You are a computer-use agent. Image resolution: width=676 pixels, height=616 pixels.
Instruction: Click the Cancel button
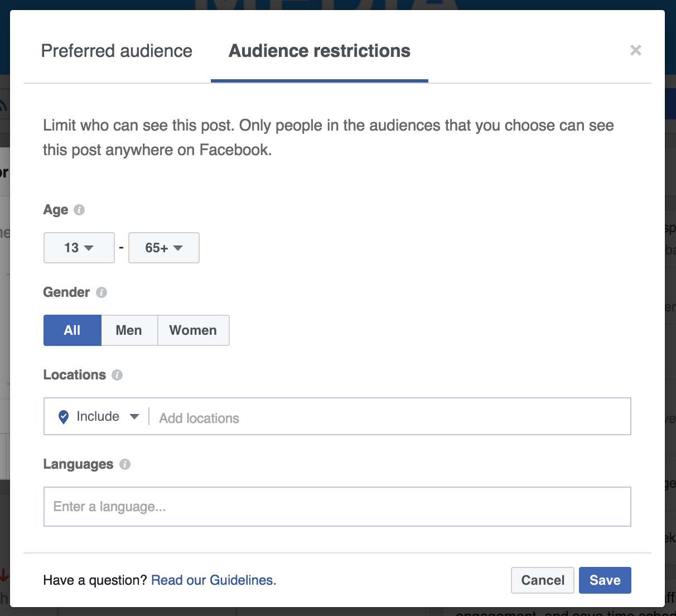[x=543, y=580]
